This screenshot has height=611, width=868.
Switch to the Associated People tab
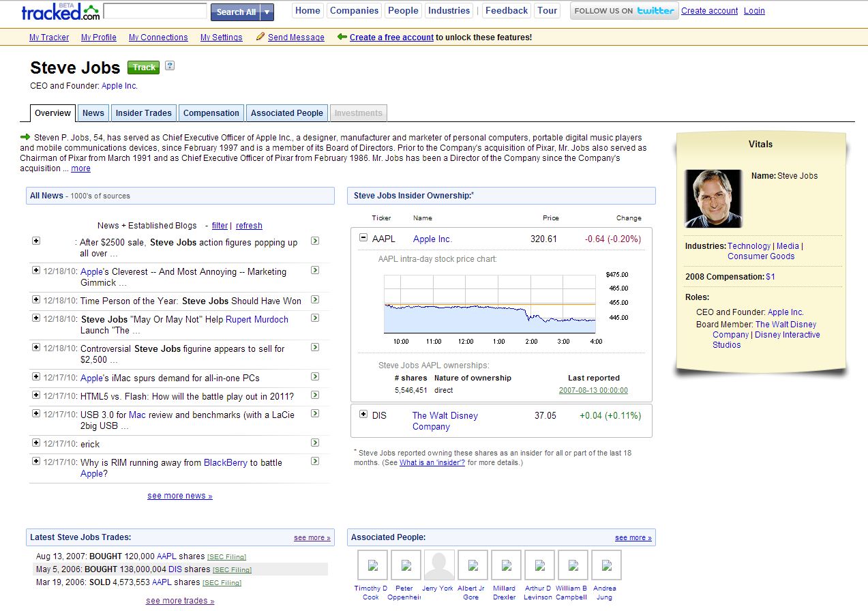[286, 113]
